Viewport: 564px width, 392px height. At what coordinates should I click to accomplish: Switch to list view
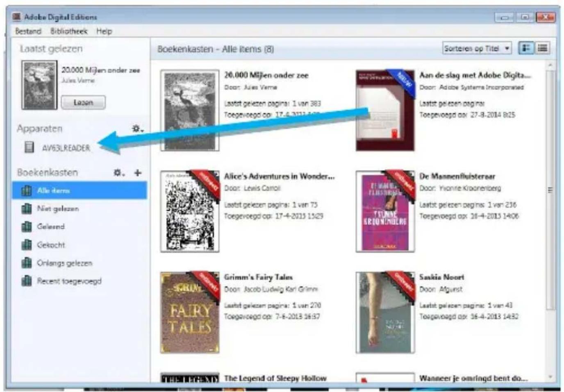click(x=542, y=48)
